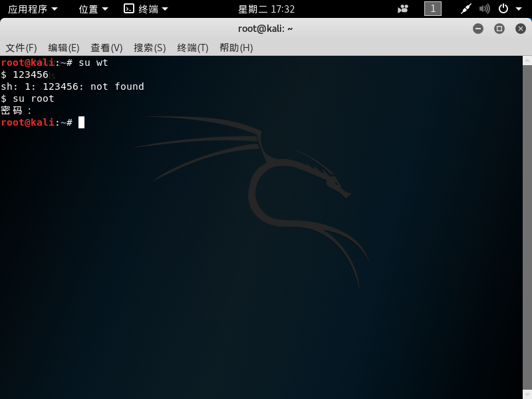Select workspace indicator 1

click(x=433, y=9)
